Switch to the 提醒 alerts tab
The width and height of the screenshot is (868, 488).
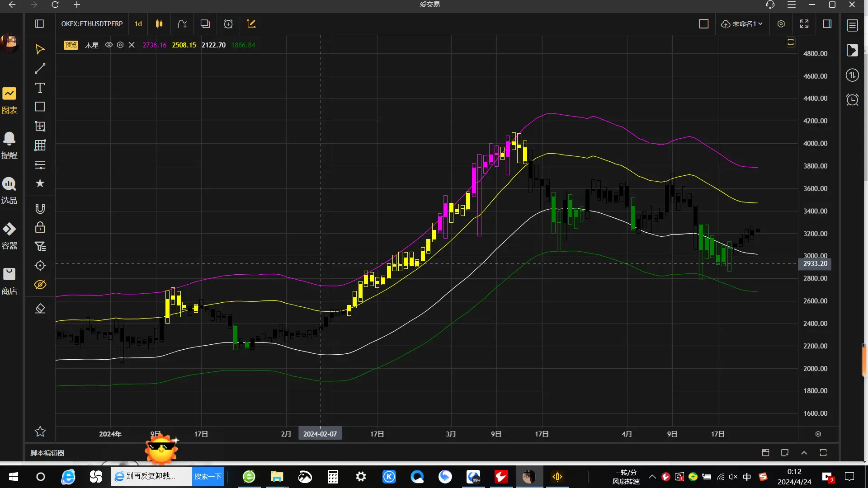click(9, 145)
